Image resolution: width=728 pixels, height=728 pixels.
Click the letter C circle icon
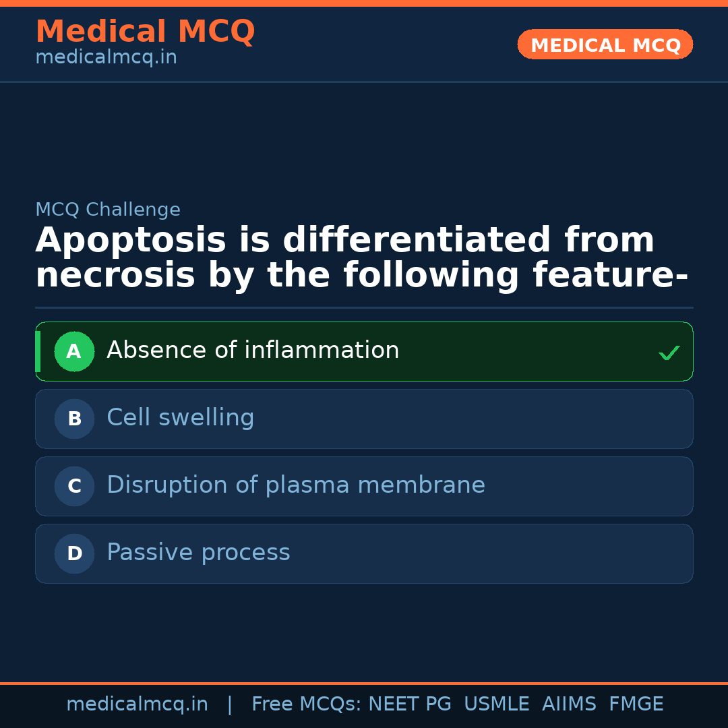(74, 486)
